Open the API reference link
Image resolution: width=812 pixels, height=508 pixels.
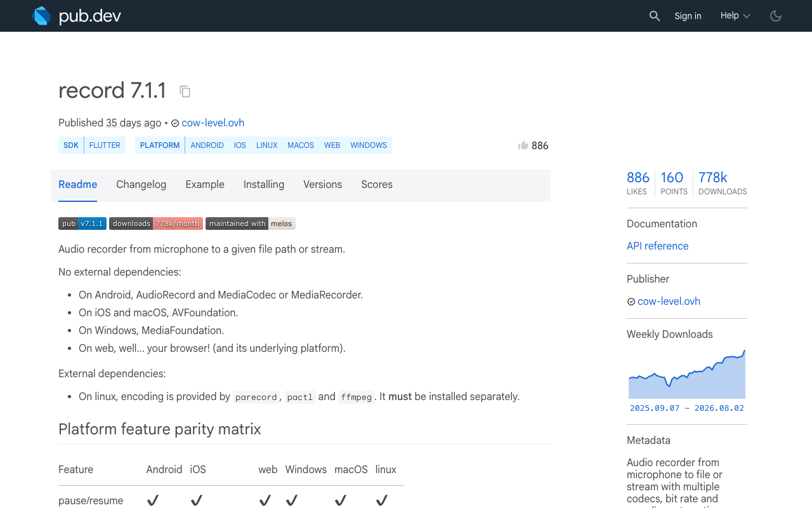[657, 246]
